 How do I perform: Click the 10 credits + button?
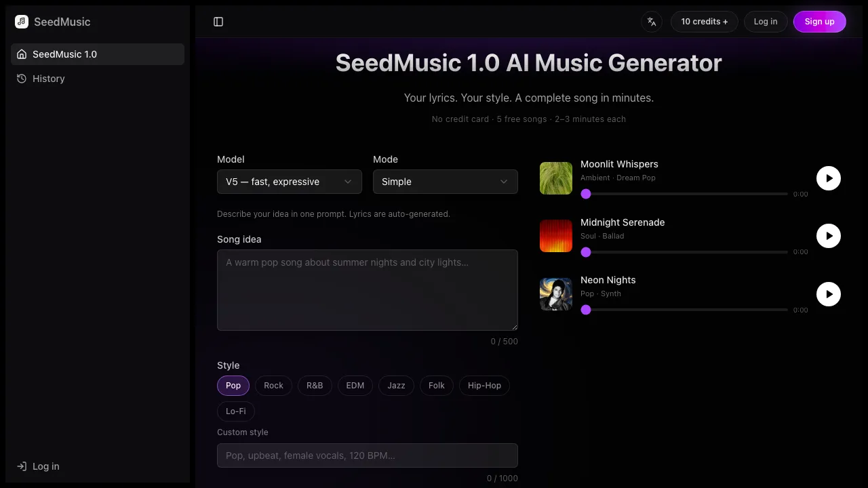tap(705, 22)
